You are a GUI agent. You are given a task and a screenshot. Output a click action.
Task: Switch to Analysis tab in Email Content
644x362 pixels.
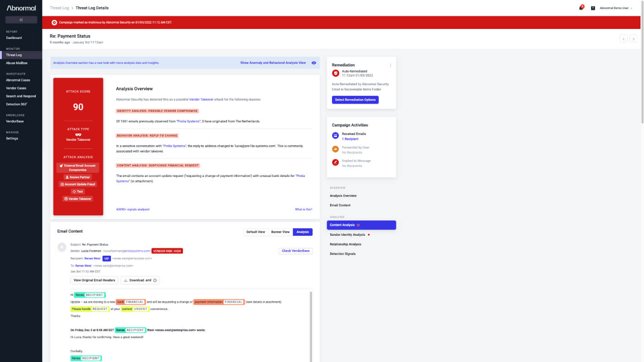(x=303, y=232)
